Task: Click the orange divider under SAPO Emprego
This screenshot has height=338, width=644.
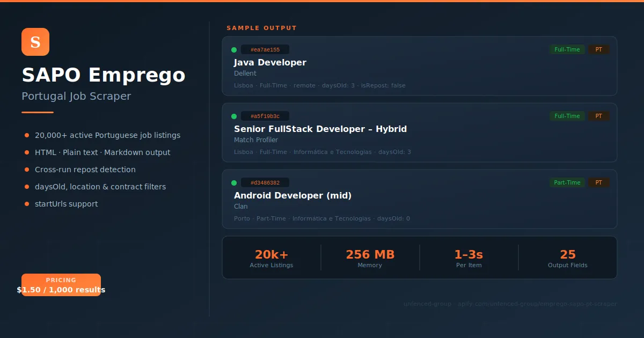Action: pyautogui.click(x=37, y=113)
